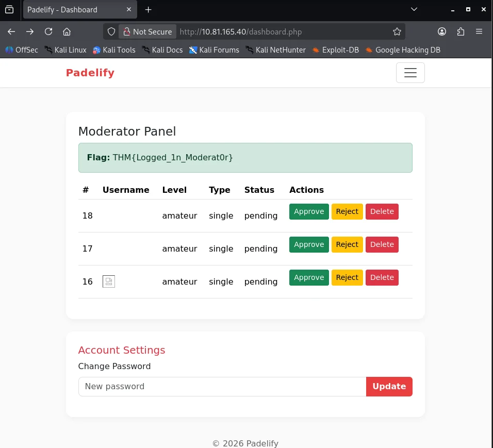Click the broken image in row 16
Viewport: 493px width, 448px height.
(x=109, y=281)
